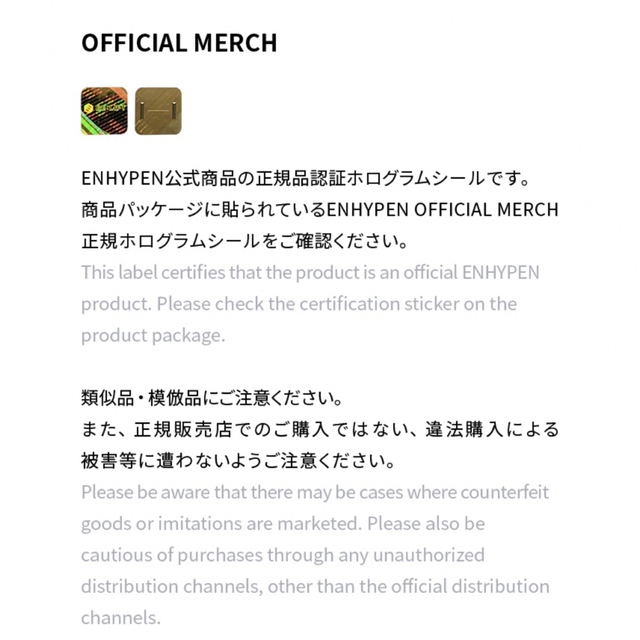Click the line starting goods or imitations

click(283, 524)
